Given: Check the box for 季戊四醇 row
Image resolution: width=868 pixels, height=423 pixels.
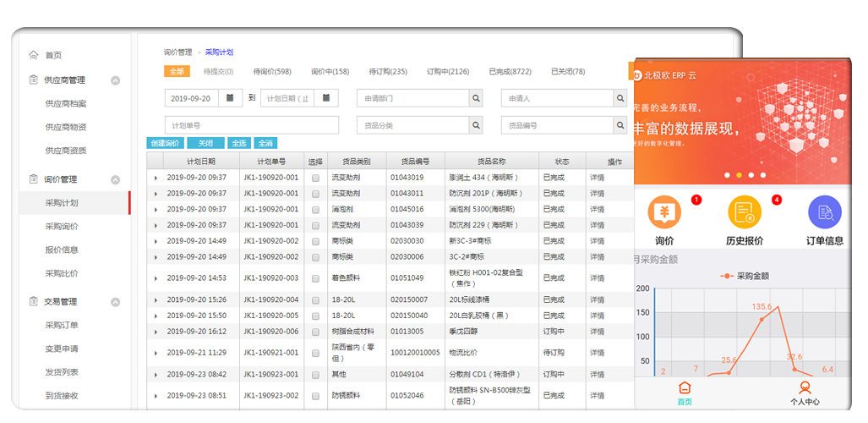Looking at the screenshot, I should [x=315, y=332].
